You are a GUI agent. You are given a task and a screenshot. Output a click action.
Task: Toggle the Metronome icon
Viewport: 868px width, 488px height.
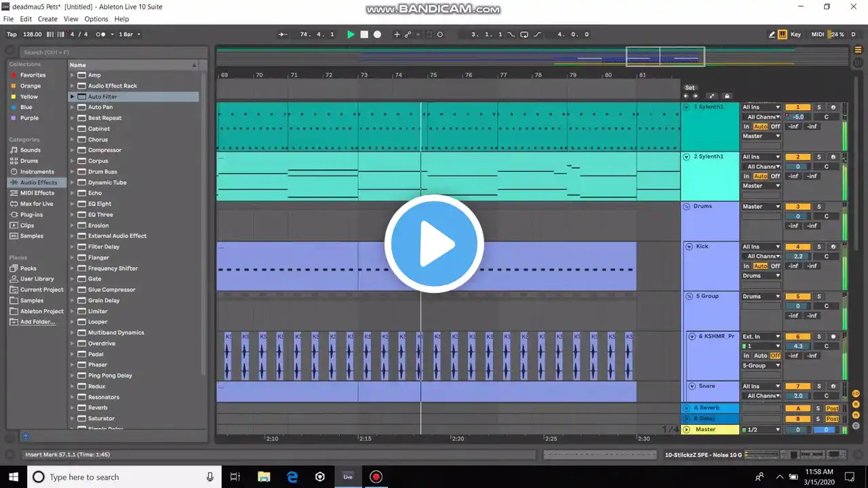tap(101, 35)
